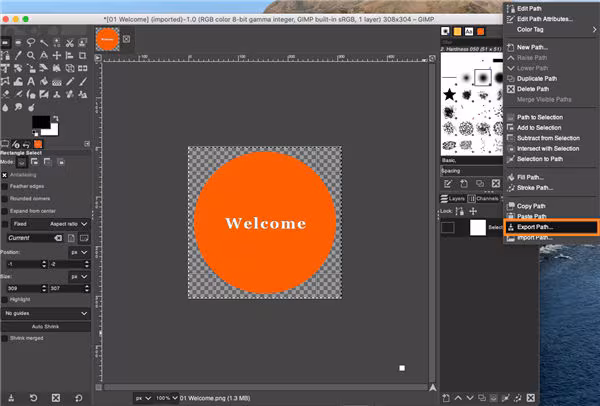
Task: Select the Blur/Sharpen droplet tool
Action: pos(5,108)
